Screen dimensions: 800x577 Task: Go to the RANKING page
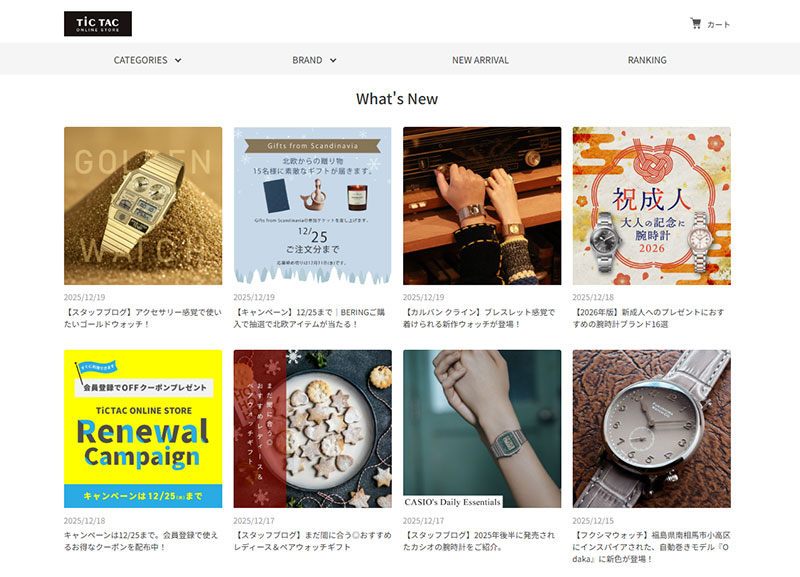tap(647, 60)
